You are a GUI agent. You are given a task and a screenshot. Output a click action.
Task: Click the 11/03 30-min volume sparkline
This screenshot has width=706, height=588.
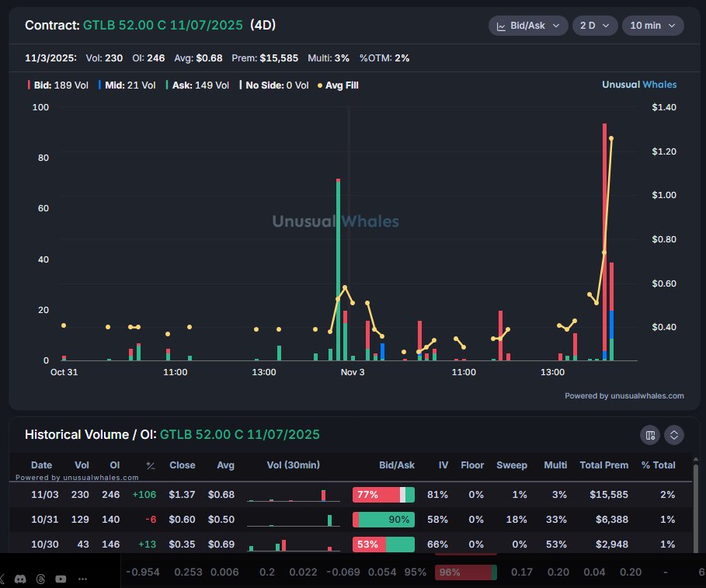pyautogui.click(x=294, y=496)
